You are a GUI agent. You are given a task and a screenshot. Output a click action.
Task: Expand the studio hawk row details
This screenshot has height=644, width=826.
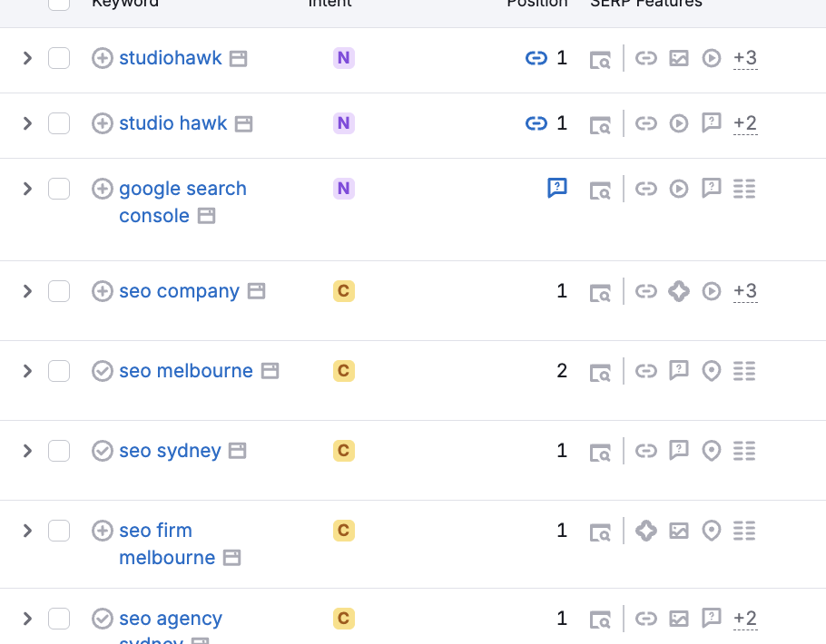(x=27, y=123)
